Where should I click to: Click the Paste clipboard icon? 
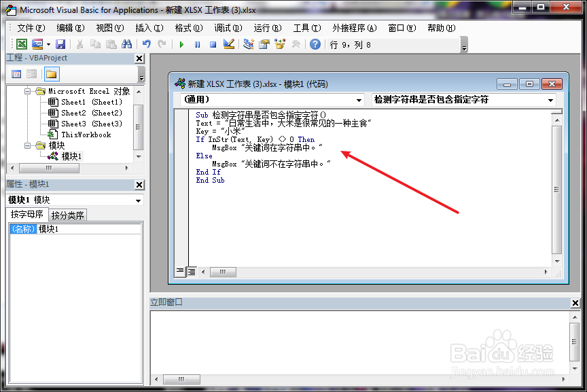click(111, 44)
